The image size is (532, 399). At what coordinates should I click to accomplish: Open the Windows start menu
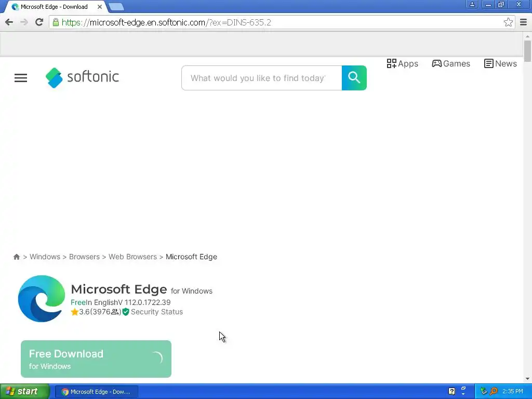click(x=25, y=391)
